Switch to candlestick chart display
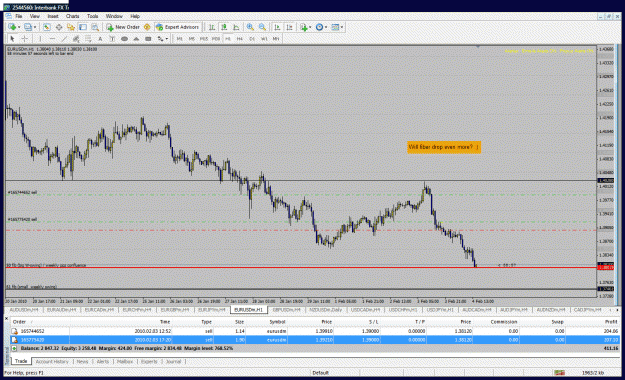The width and height of the screenshot is (625, 380). coord(224,27)
